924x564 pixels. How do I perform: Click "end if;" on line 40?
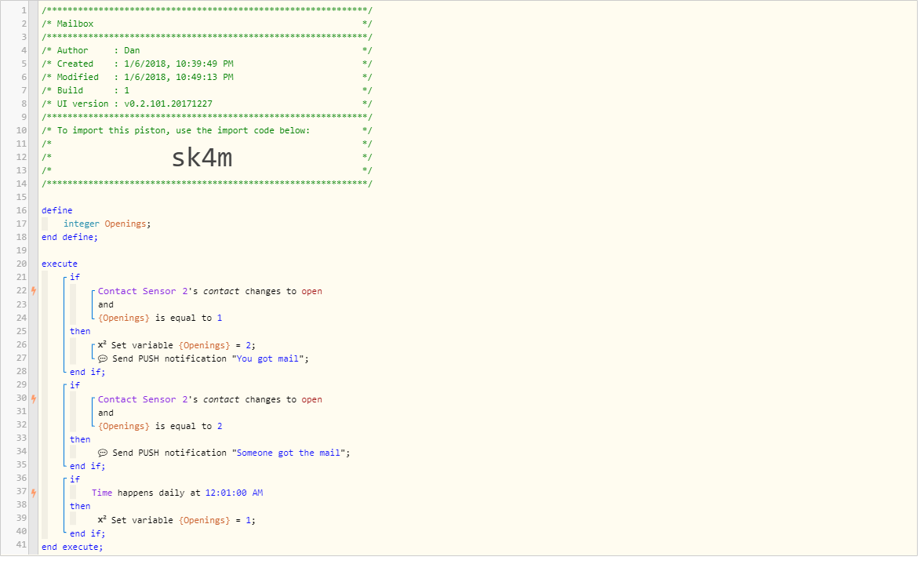(87, 533)
